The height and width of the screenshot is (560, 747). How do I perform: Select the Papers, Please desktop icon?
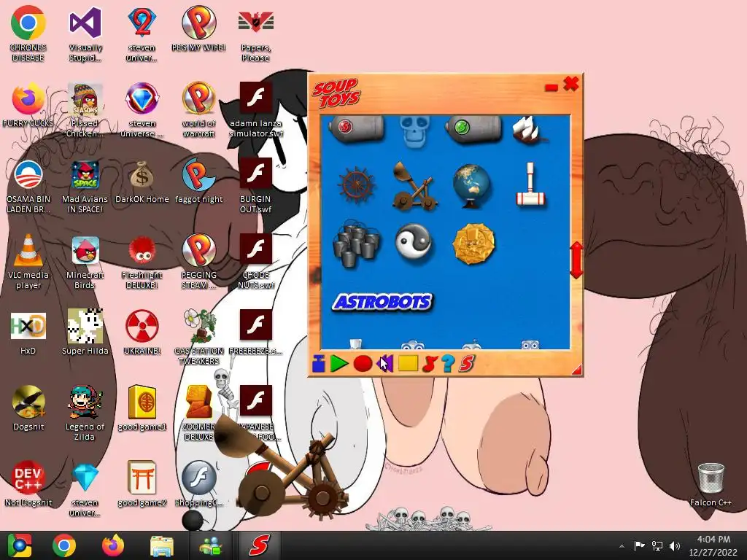coord(256,34)
